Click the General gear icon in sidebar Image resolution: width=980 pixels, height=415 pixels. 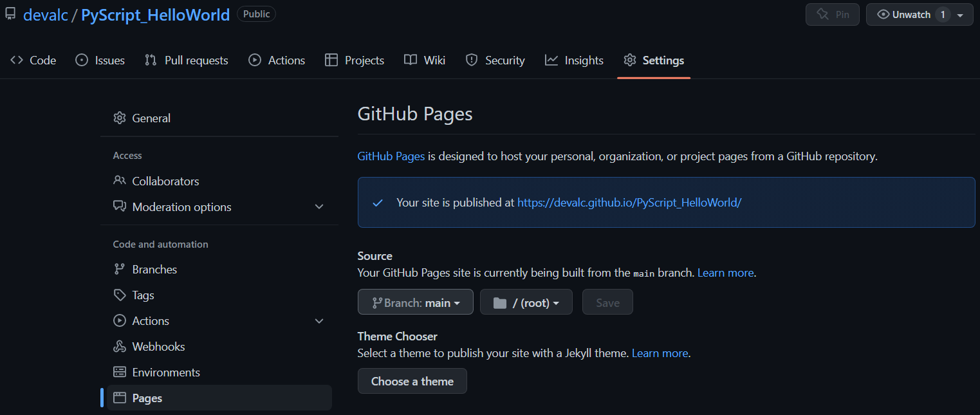tap(119, 118)
